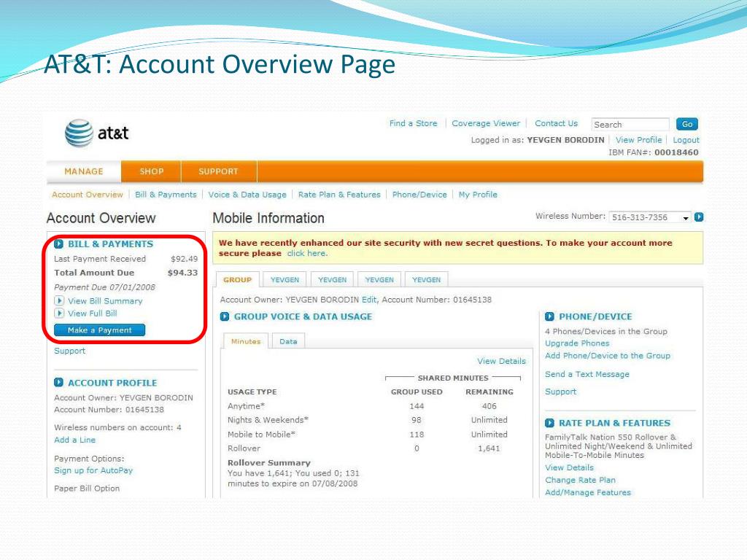The image size is (747, 560).
Task: Click the 'click here' security questions link
Action: (307, 253)
